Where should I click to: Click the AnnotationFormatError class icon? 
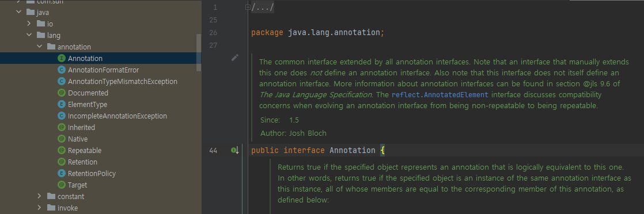(62, 70)
